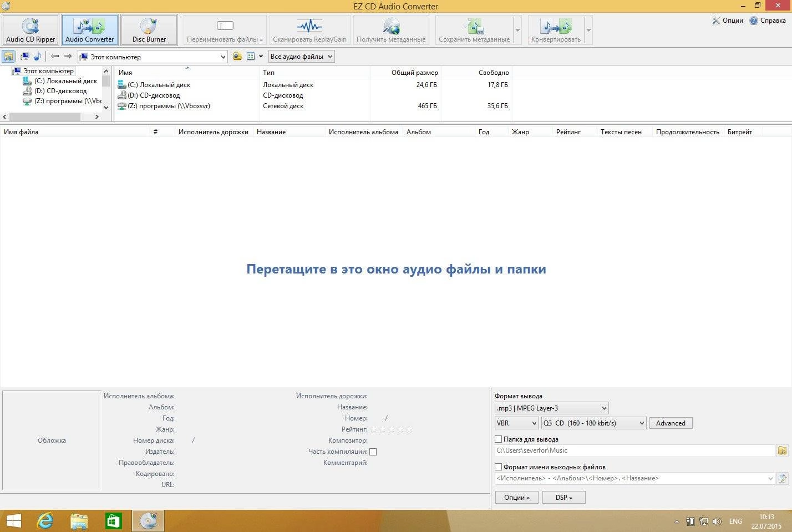792x532 pixels.
Task: Open dropdown arrow next to Сохранить метаданные
Action: 517,30
